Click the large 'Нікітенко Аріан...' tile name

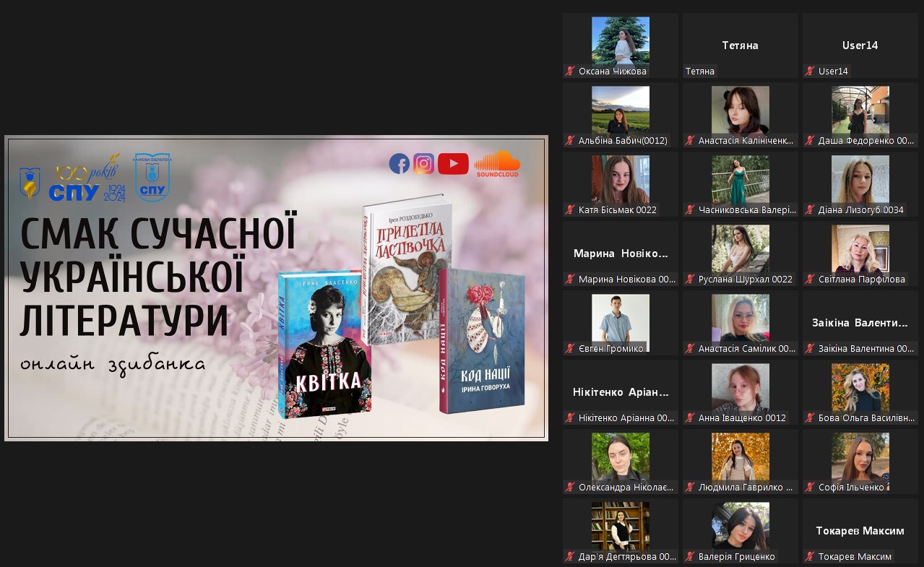(621, 392)
